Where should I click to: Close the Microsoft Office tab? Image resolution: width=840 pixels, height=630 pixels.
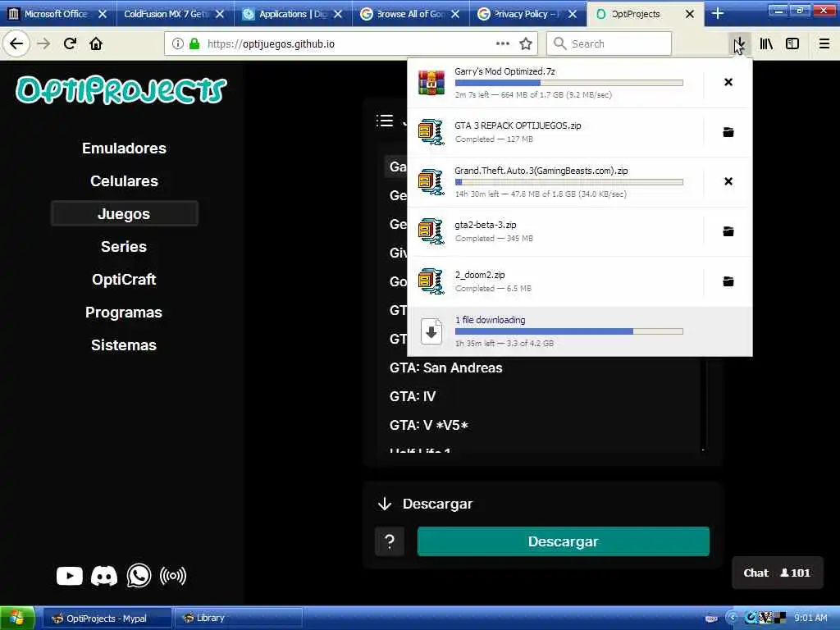coord(103,14)
